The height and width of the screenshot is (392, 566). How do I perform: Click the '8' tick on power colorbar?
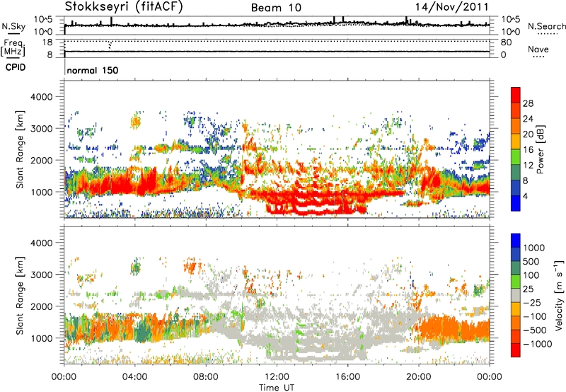point(525,180)
